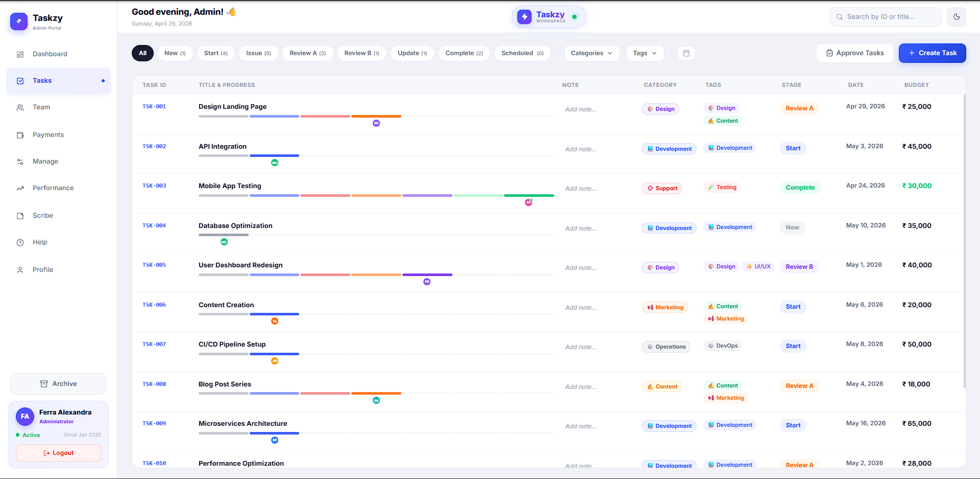
Task: Click the Mobile App Testing progress bar
Action: (x=376, y=195)
